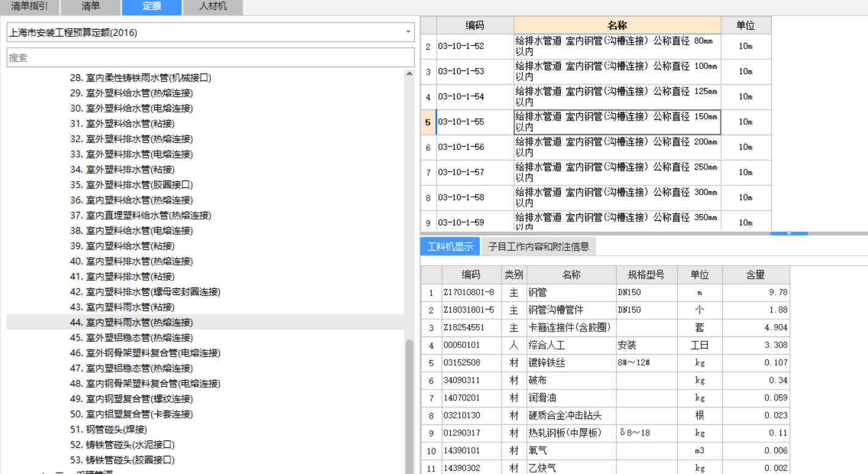Screen dimensions: 868x474
Task: Select 36. 室内塑料给水管(热熔连接)
Action: (x=132, y=200)
